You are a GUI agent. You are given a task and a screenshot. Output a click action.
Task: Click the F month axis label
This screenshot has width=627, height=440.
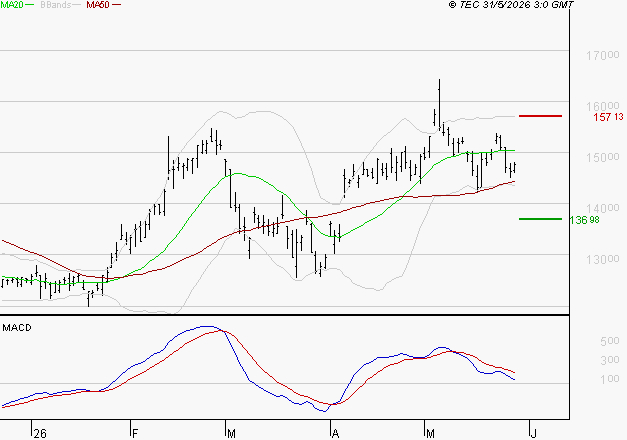click(135, 433)
